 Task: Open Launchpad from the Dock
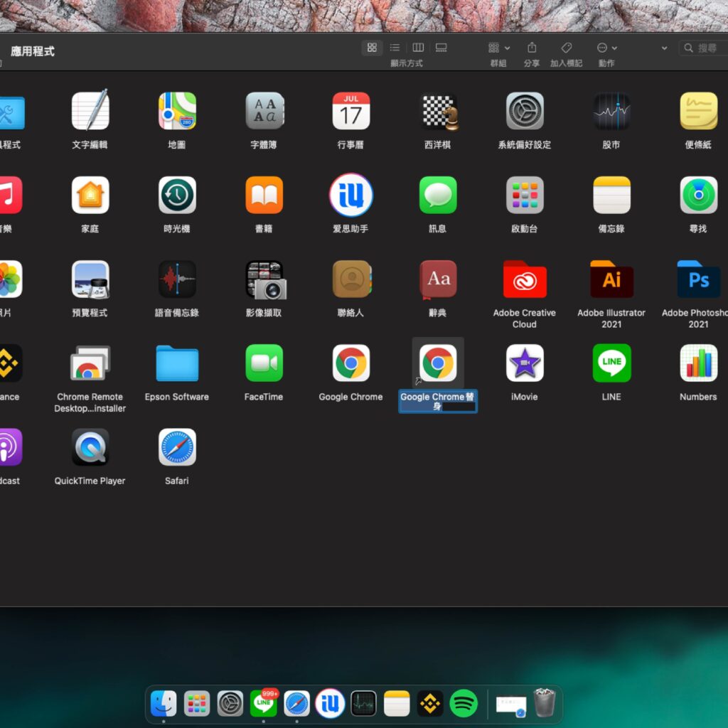pyautogui.click(x=197, y=703)
